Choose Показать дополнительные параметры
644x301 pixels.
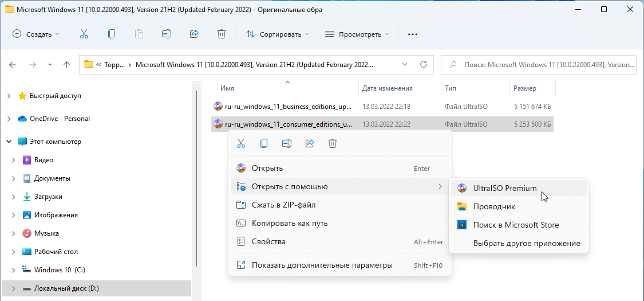(x=339, y=265)
